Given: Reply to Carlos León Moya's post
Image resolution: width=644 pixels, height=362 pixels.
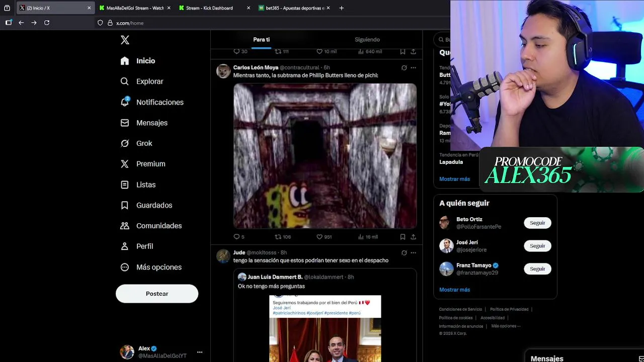Looking at the screenshot, I should point(237,237).
